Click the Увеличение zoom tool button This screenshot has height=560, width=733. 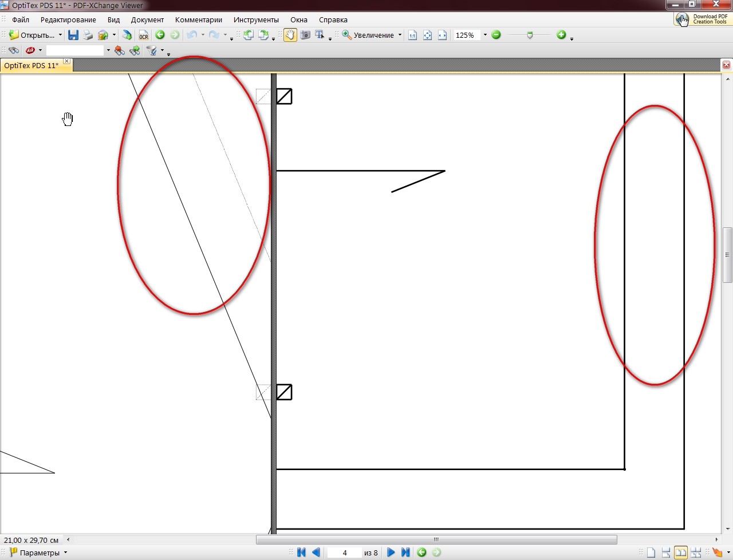click(368, 35)
